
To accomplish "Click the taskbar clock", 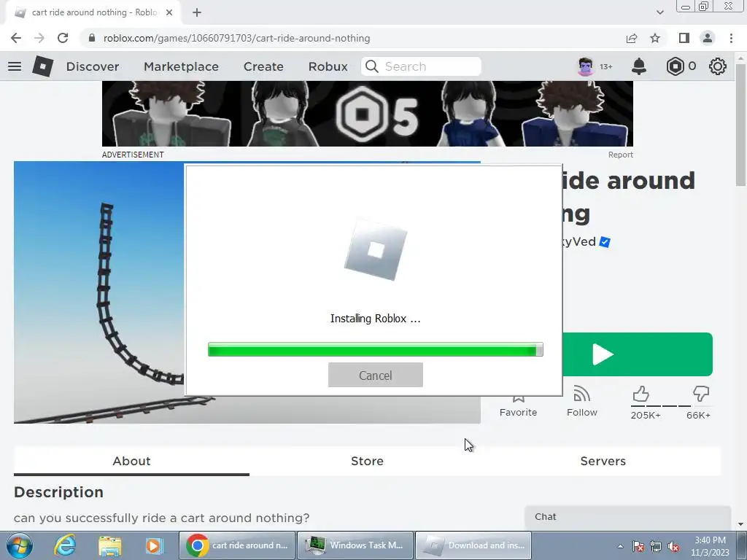I will (x=710, y=546).
